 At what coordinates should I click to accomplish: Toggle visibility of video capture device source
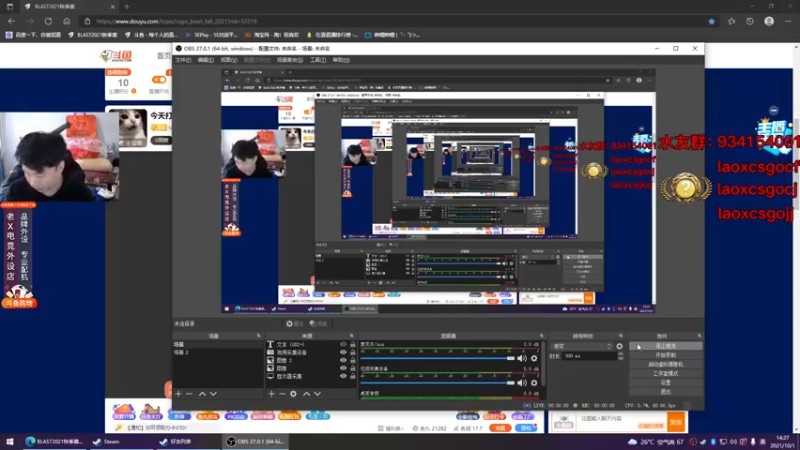click(x=343, y=352)
